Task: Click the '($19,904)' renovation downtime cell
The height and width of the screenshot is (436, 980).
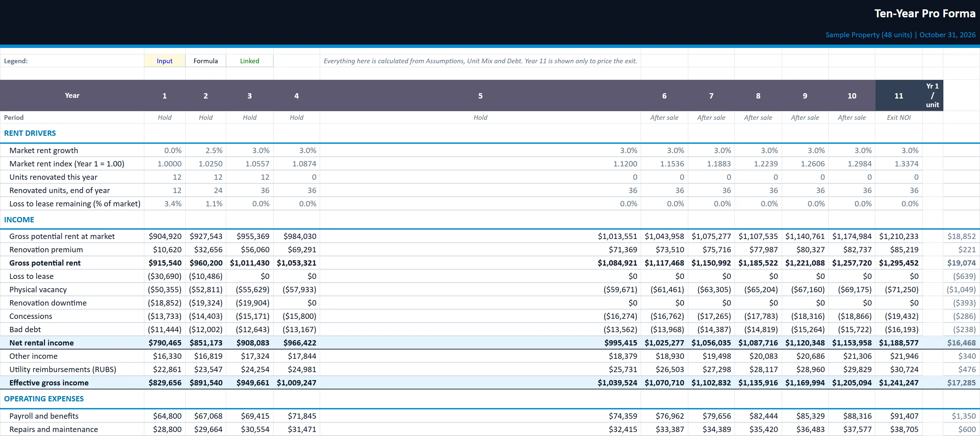Action: click(250, 303)
